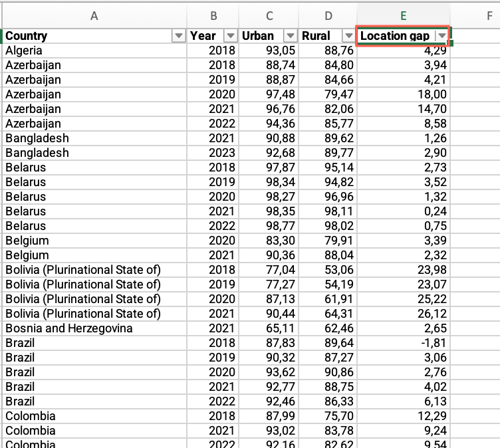
Task: Select Location gap value 25,22
Action: [404, 298]
